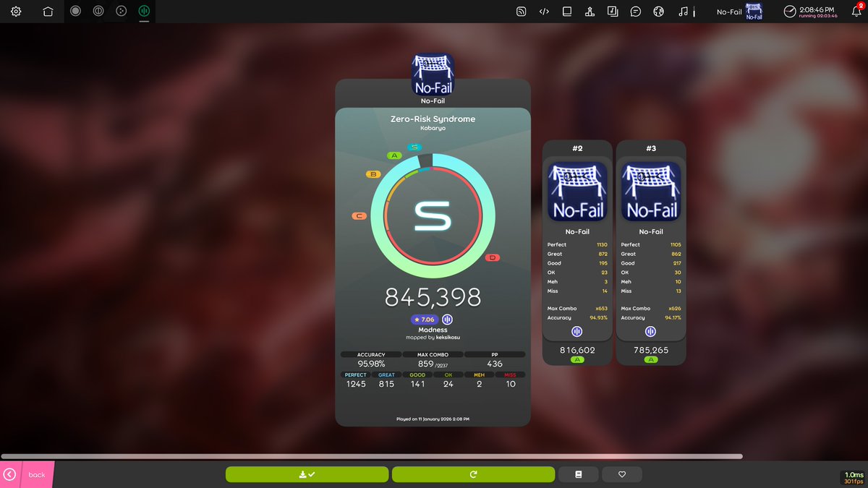Click the 2:08:46 PM toolbar clock
This screenshot has height=488, width=868.
tap(812, 12)
